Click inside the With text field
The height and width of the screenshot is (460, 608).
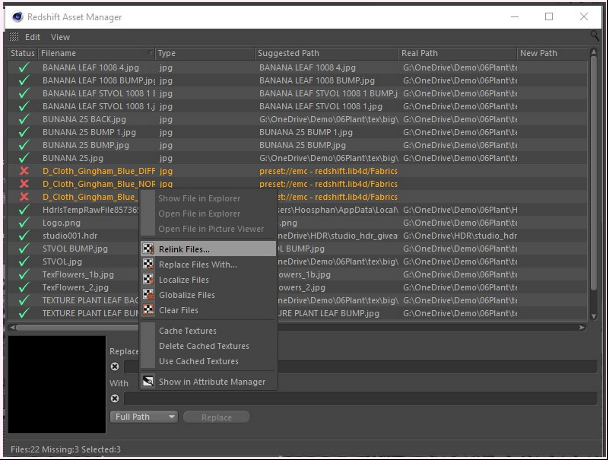pos(360,398)
